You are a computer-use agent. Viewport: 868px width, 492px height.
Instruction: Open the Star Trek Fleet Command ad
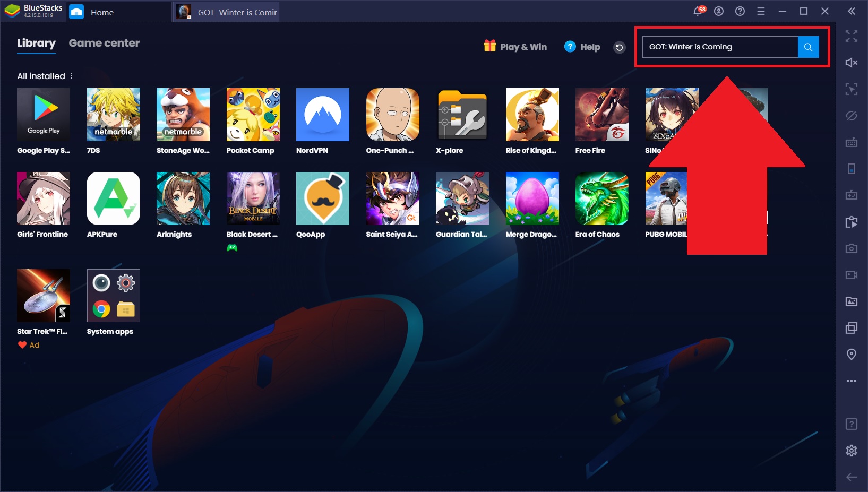44,296
